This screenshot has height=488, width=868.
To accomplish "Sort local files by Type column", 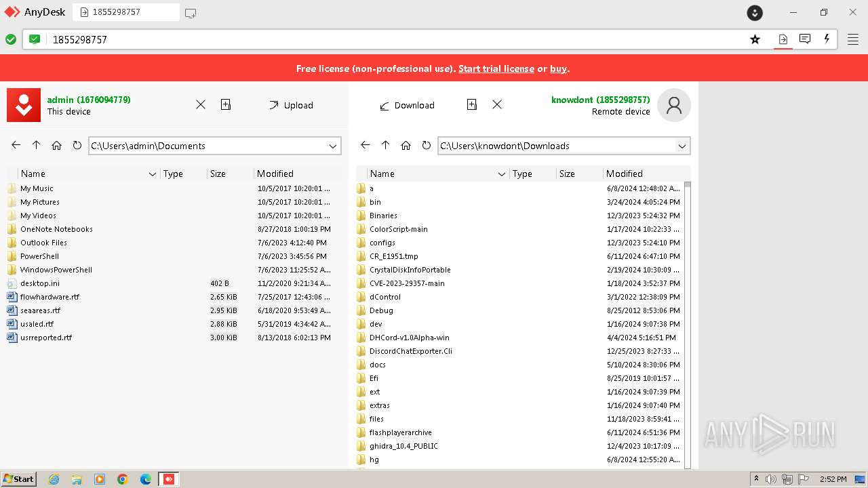I will coord(183,174).
